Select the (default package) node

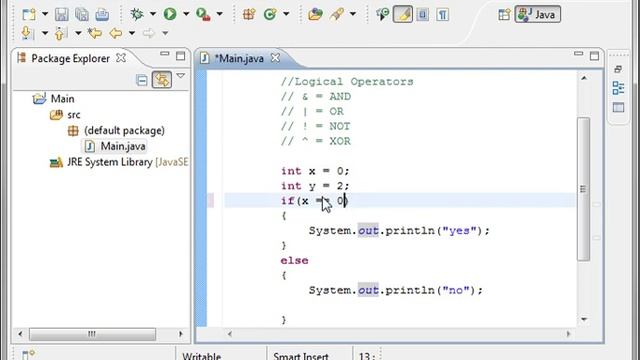(124, 131)
